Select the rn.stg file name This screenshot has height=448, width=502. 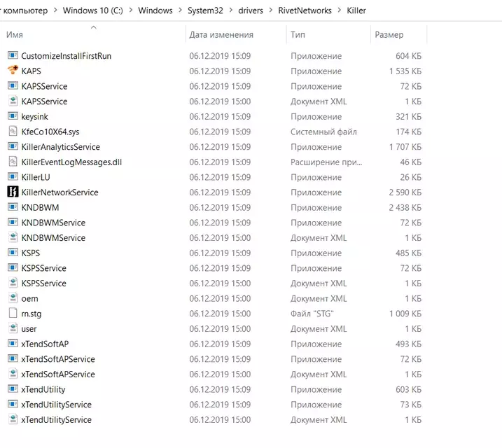[32, 314]
